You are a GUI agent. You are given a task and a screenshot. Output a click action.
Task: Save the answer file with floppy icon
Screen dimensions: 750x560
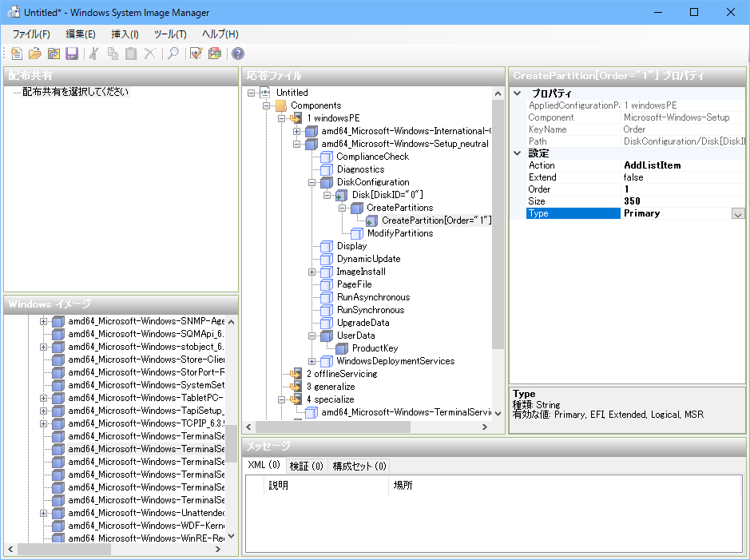click(x=72, y=54)
